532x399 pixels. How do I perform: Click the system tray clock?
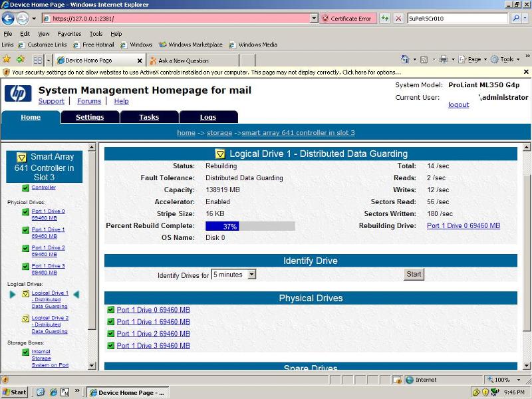[514, 392]
